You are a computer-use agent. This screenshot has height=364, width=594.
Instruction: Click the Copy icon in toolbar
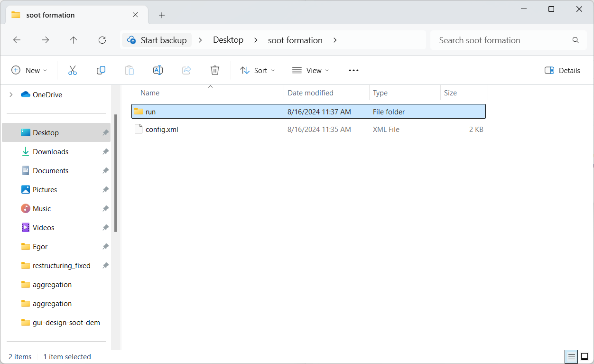pos(101,70)
